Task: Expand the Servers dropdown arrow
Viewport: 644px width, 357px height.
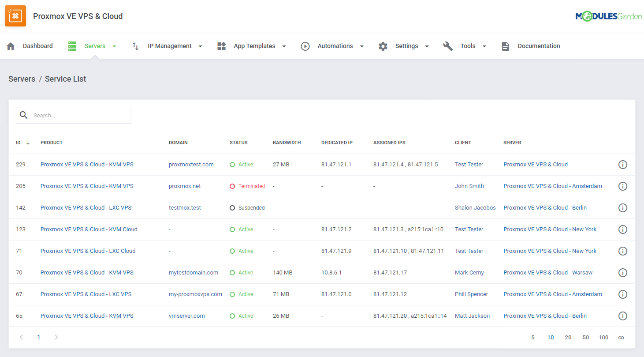Action: (x=114, y=46)
